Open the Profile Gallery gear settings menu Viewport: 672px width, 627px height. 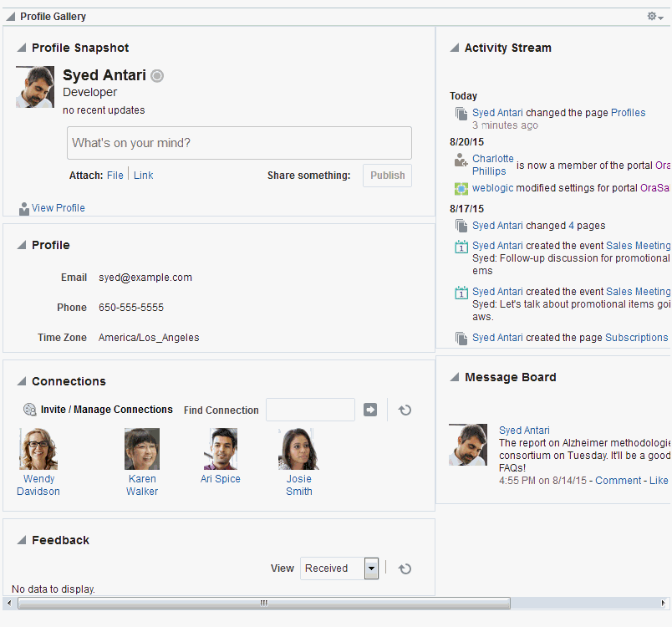click(x=654, y=17)
